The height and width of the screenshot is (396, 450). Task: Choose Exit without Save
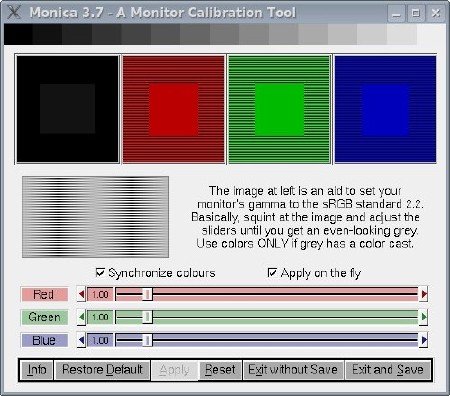pos(293,370)
